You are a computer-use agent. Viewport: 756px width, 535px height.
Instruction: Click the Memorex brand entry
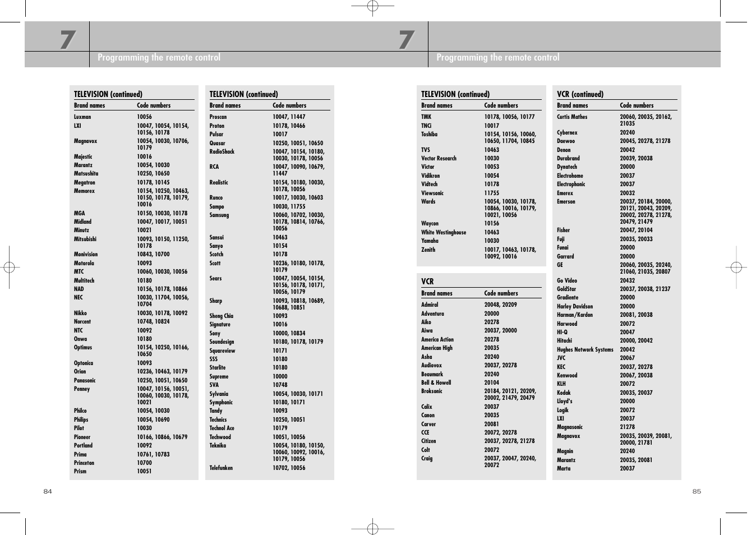point(84,191)
